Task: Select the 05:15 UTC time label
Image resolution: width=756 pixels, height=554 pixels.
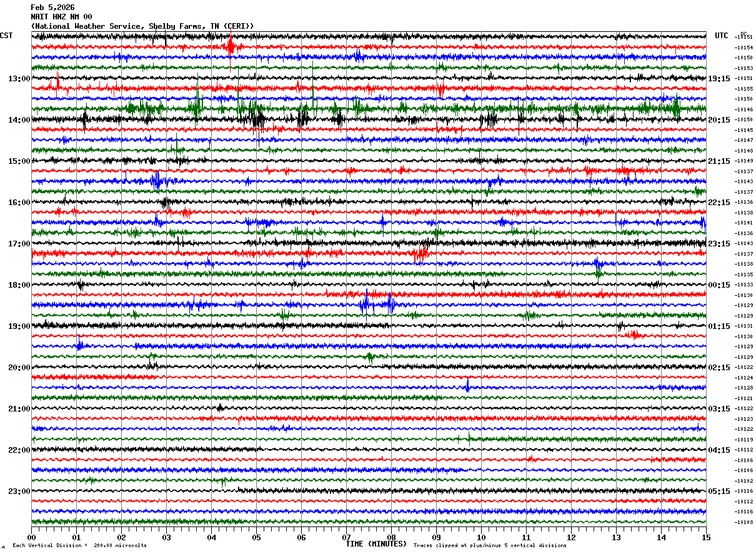Action: (x=719, y=491)
